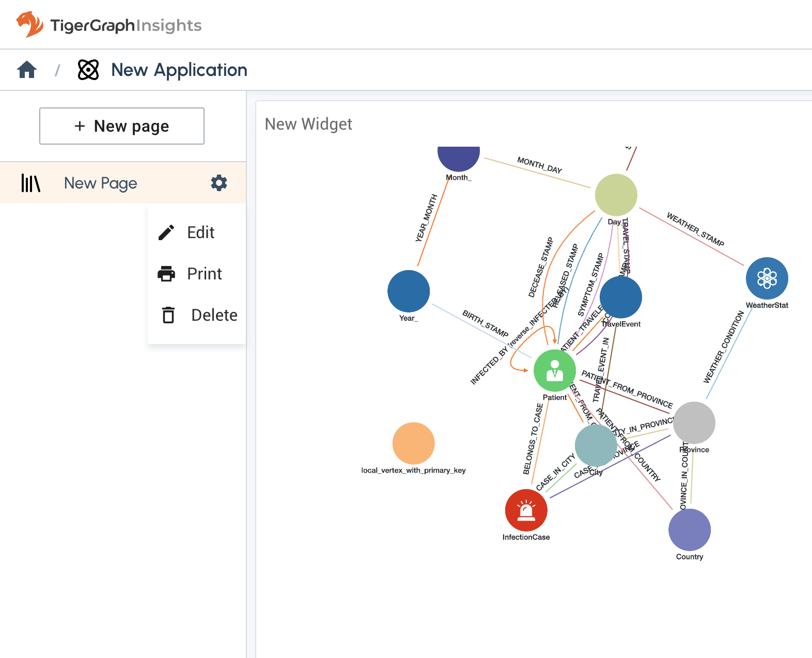The width and height of the screenshot is (812, 658).
Task: Choose Delete from the page menu
Action: coord(213,315)
